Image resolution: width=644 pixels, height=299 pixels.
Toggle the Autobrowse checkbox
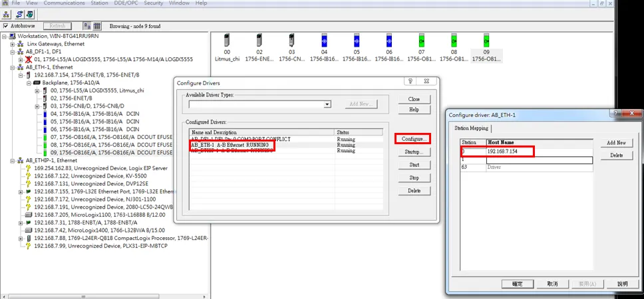click(x=5, y=26)
